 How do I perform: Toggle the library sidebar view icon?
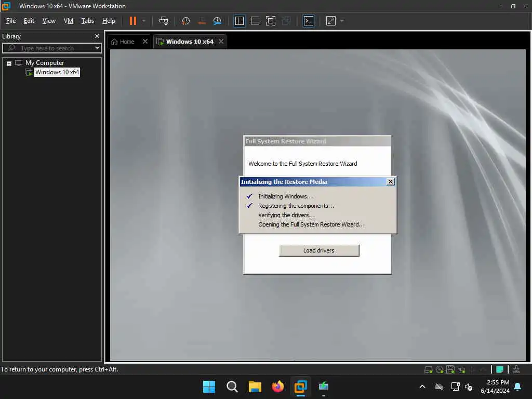pos(240,21)
